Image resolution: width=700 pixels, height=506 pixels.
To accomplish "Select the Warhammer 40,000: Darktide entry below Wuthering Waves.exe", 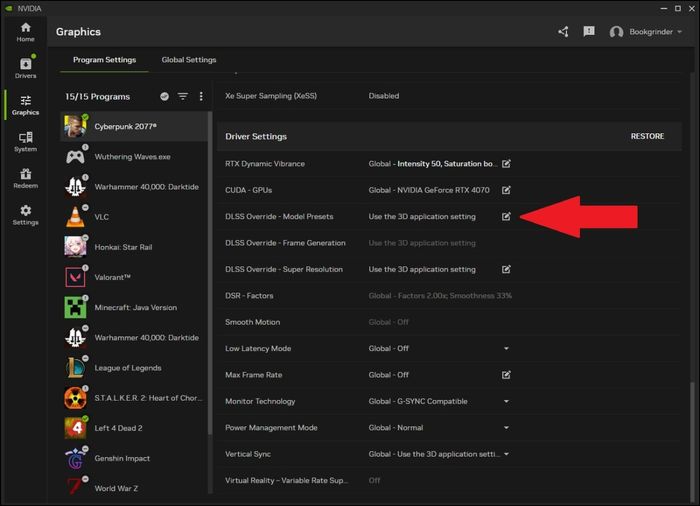I will point(133,187).
